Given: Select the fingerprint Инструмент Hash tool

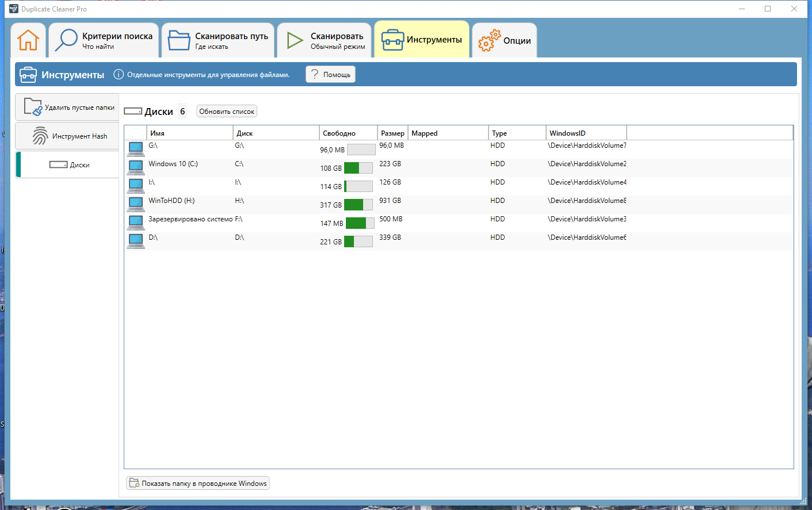Looking at the screenshot, I should [x=67, y=136].
